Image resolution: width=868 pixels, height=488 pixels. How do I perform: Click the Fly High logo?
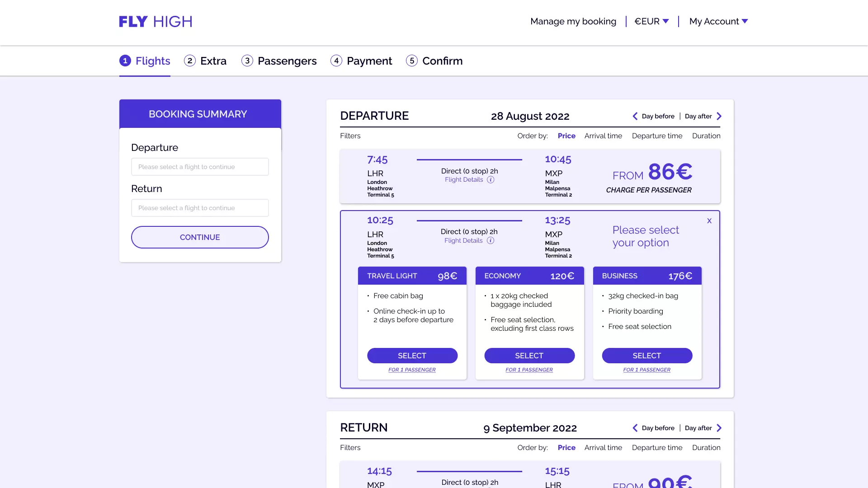[156, 22]
